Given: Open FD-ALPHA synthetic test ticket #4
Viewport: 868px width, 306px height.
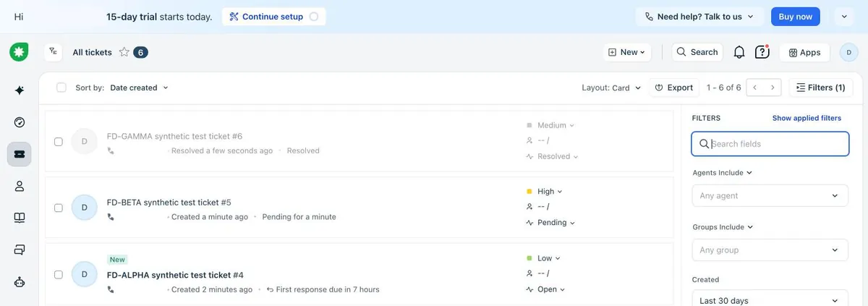Looking at the screenshot, I should tap(175, 275).
